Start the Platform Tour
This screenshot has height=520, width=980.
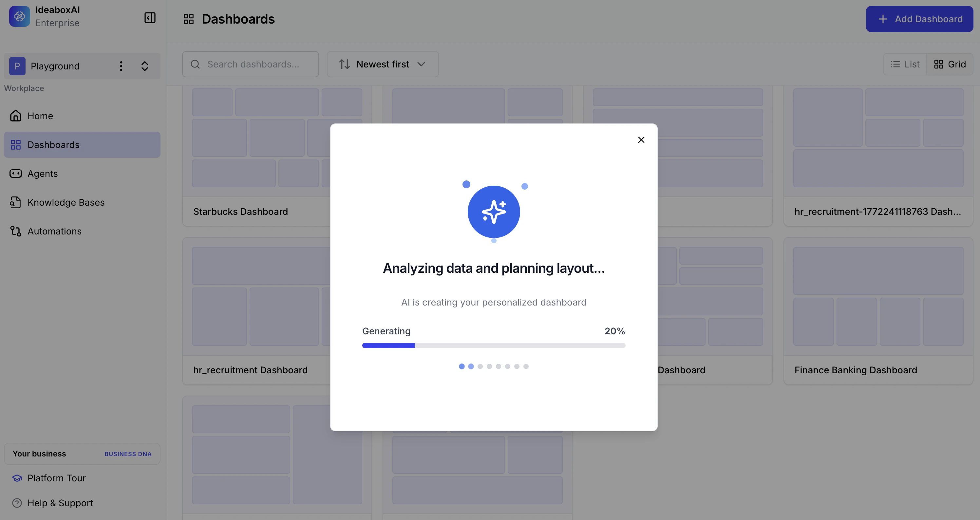tap(56, 478)
